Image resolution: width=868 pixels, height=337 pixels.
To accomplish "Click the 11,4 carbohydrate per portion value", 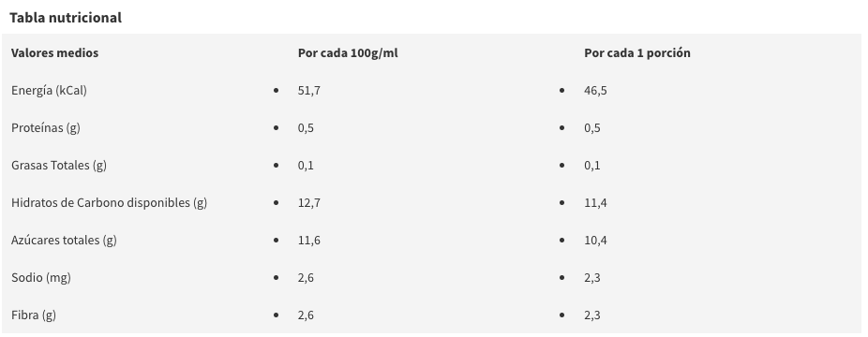I will tap(595, 203).
